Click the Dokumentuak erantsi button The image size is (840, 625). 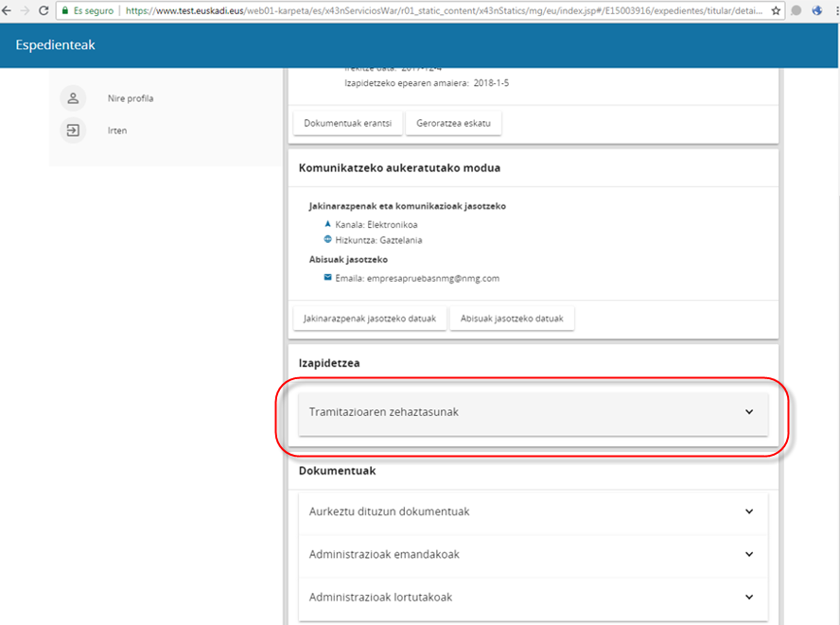347,123
